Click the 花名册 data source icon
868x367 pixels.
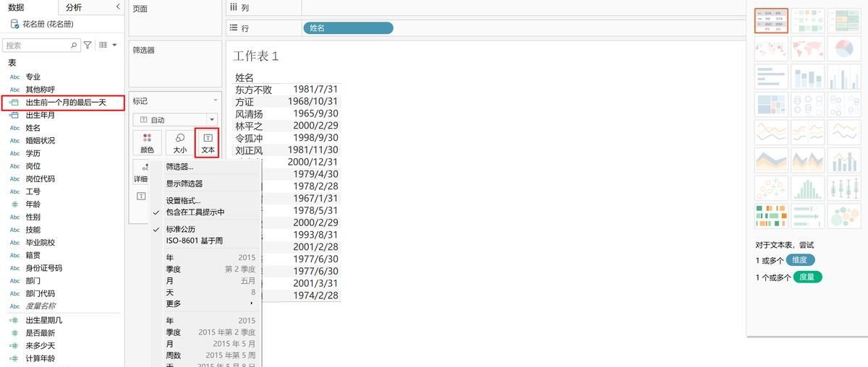click(14, 24)
